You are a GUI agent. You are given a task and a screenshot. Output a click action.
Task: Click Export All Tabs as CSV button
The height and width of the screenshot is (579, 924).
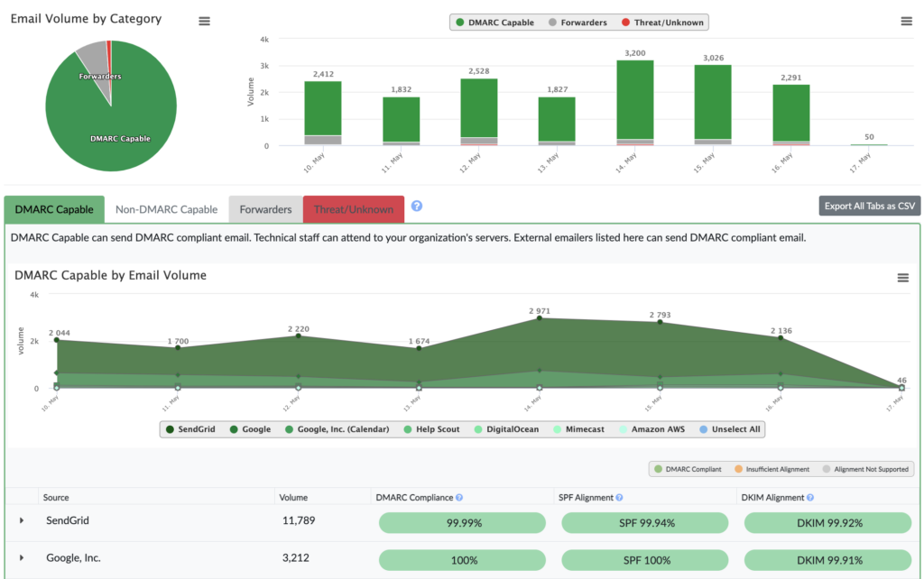click(868, 206)
